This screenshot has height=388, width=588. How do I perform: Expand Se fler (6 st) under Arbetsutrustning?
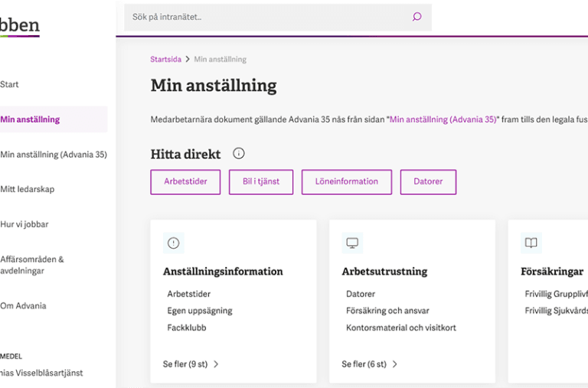point(369,364)
